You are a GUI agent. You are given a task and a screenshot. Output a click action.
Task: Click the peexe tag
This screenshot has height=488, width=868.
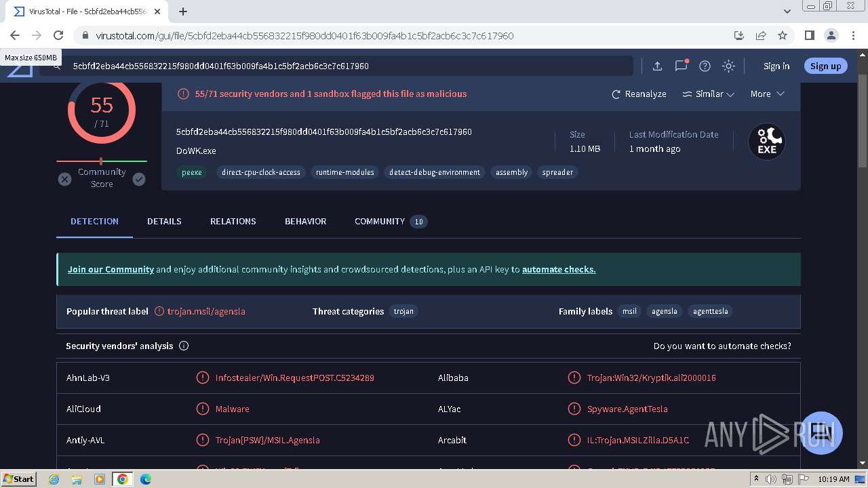[x=192, y=172]
